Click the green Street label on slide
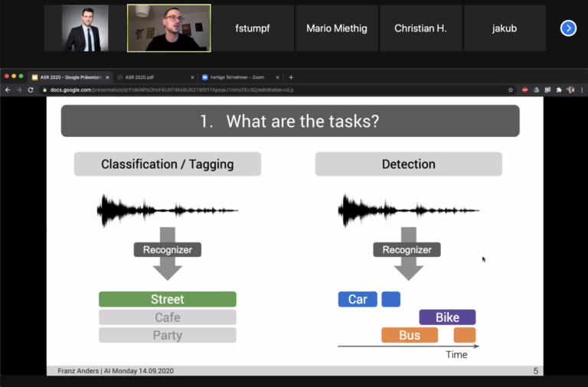This screenshot has height=387, width=588. pos(168,299)
